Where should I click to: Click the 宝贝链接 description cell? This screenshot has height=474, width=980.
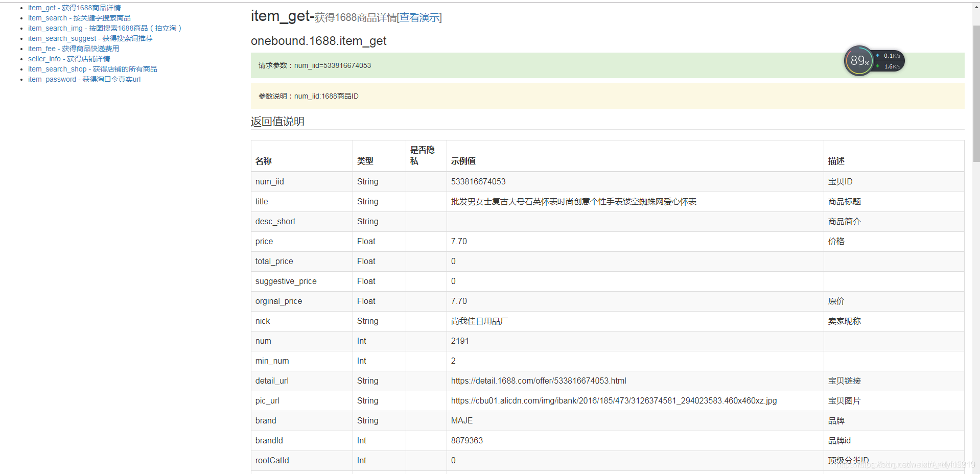click(894, 381)
